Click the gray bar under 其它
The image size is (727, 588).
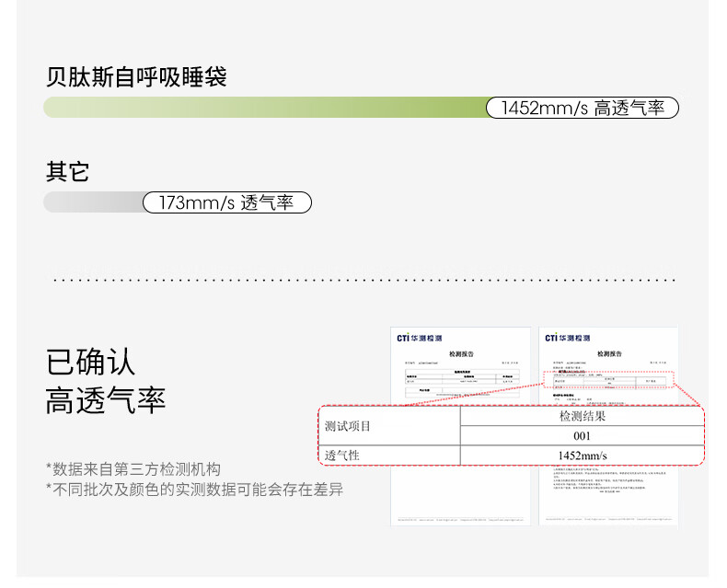coord(92,202)
